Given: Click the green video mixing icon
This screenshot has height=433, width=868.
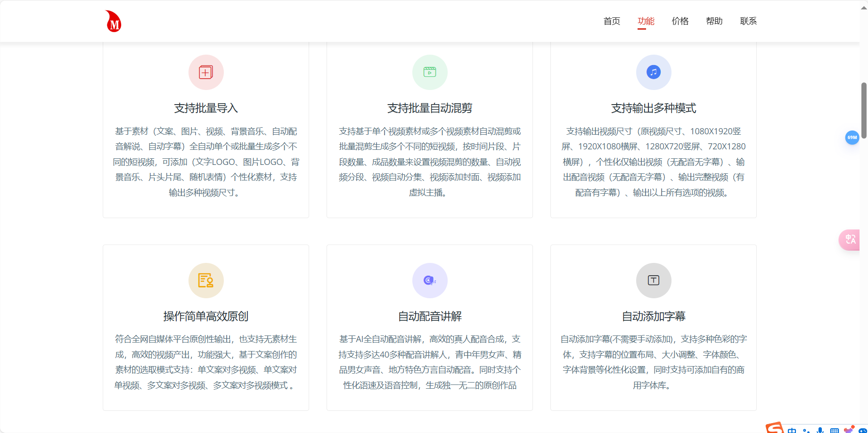Looking at the screenshot, I should (x=429, y=72).
